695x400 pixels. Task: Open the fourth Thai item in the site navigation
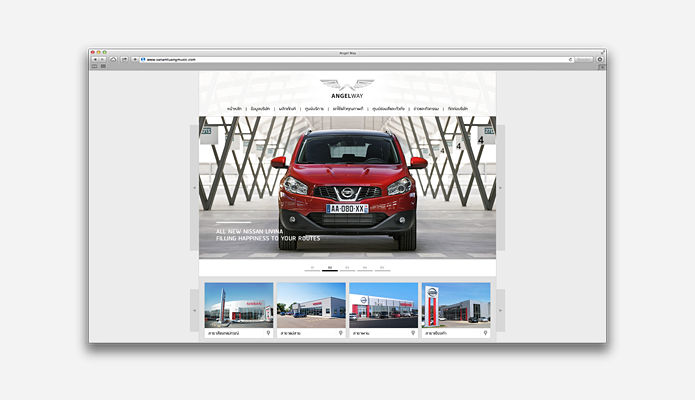click(314, 109)
